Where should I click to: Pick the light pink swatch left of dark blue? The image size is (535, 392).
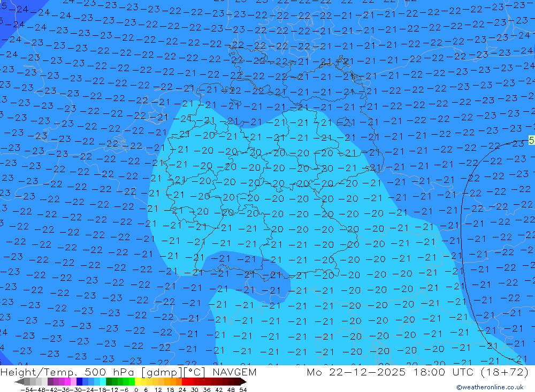tap(73, 382)
